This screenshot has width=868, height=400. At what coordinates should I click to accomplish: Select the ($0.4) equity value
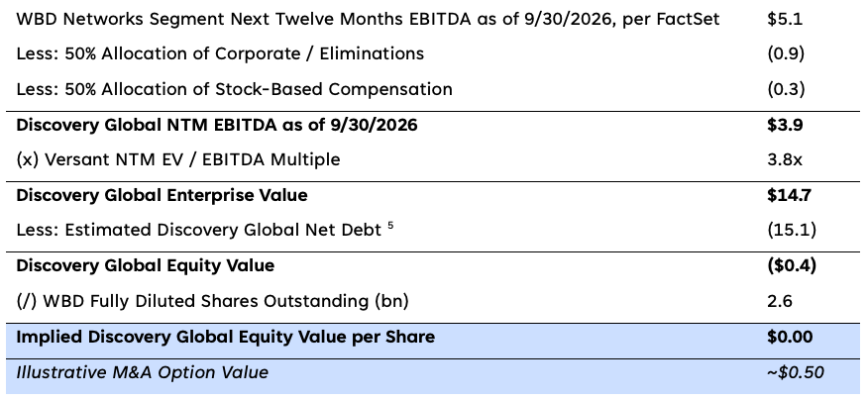[792, 266]
